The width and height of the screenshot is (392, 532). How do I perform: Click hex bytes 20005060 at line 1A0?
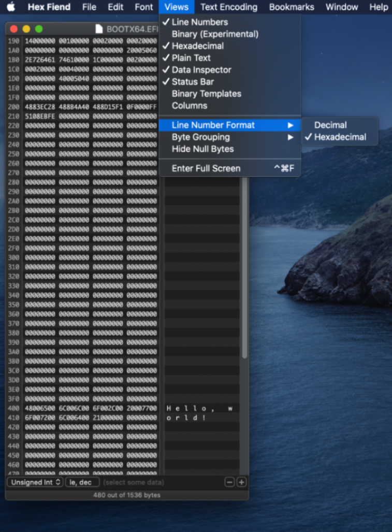point(142,51)
